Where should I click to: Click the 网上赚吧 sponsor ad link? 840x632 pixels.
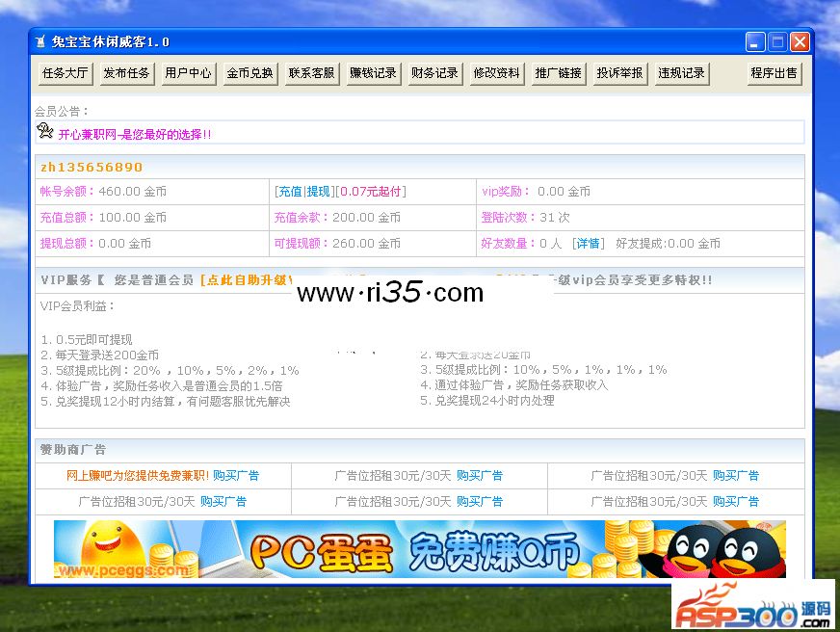(x=137, y=476)
